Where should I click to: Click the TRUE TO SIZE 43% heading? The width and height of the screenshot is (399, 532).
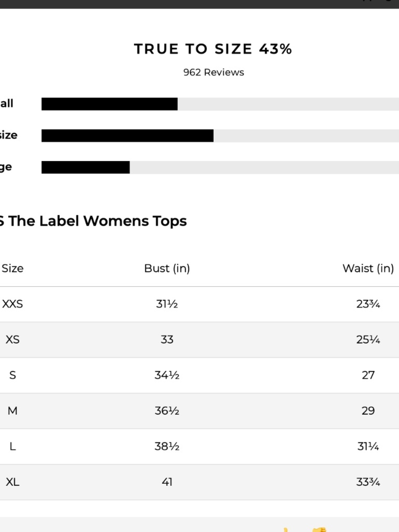213,49
